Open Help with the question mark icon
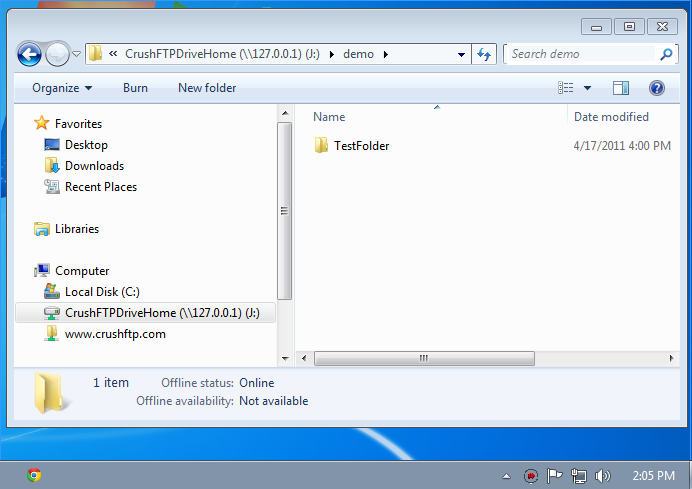 coord(657,88)
